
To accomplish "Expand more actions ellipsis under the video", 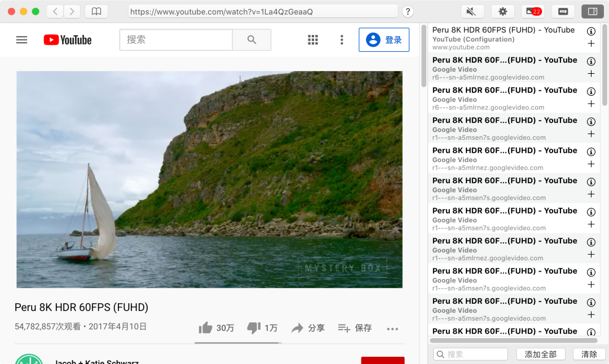I will [392, 329].
